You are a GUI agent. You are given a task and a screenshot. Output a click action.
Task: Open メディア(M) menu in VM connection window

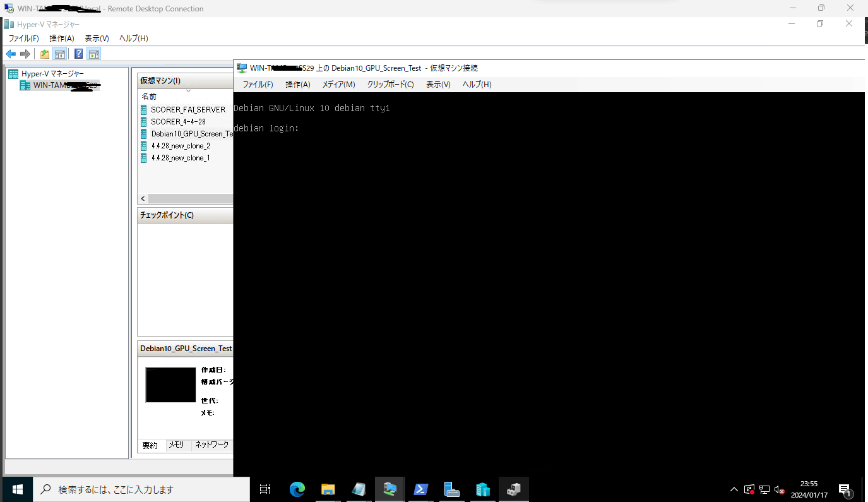338,85
